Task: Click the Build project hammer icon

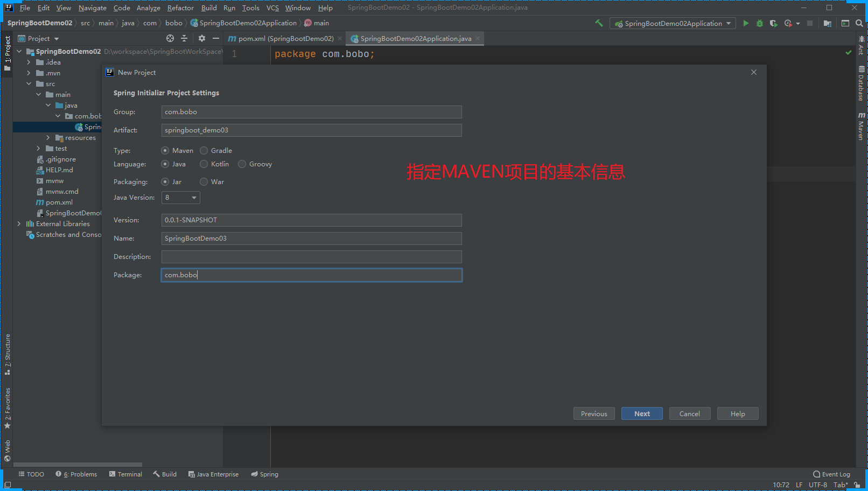Action: (x=599, y=23)
